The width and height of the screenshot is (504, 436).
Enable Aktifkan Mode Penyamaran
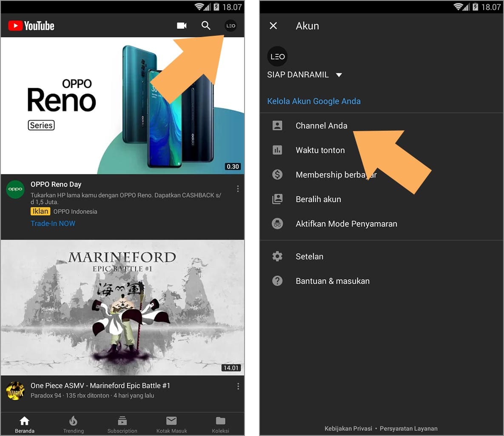(382, 224)
